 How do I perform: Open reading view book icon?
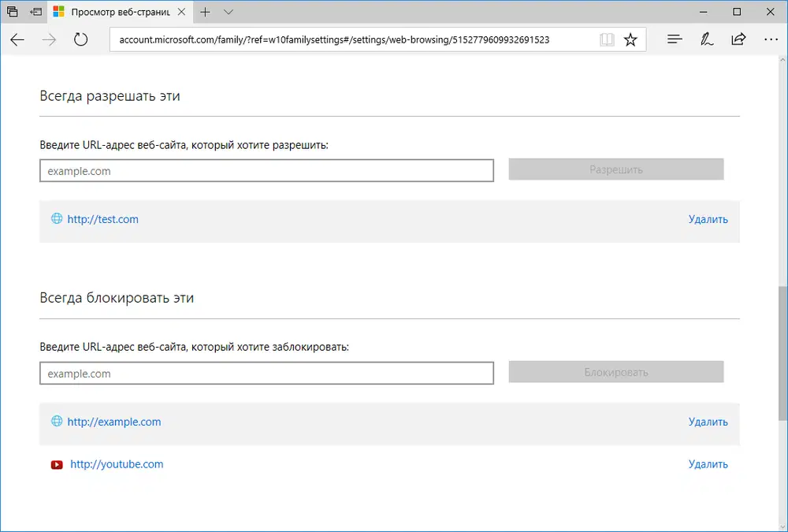(x=606, y=39)
